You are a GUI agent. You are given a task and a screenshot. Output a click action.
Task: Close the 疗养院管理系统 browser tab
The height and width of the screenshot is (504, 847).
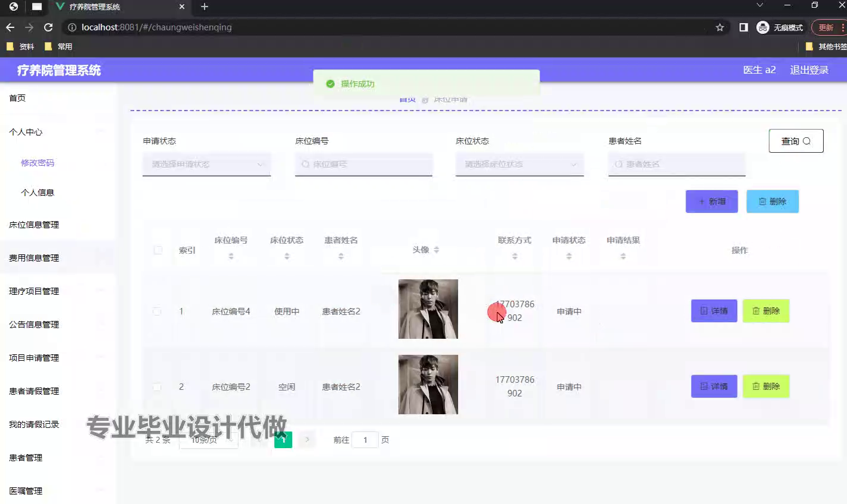point(182,7)
